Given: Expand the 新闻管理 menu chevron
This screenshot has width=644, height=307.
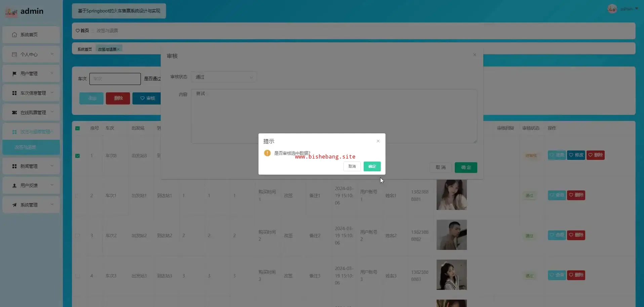Looking at the screenshot, I should [x=52, y=166].
